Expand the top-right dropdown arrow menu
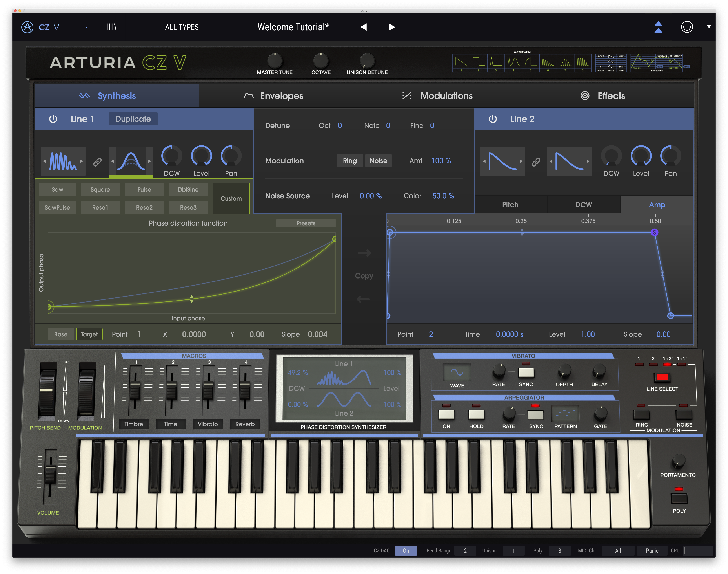 [x=709, y=27]
